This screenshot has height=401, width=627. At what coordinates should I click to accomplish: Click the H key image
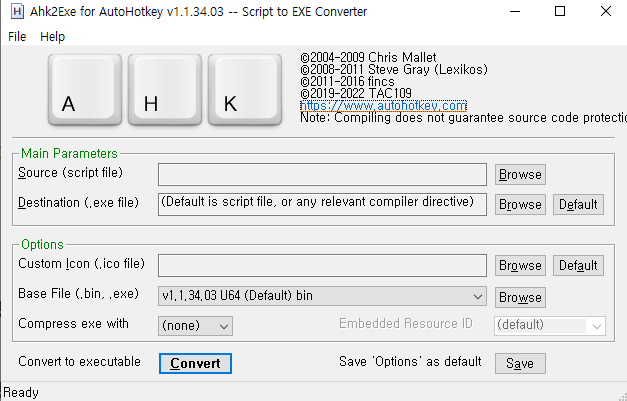pos(165,90)
